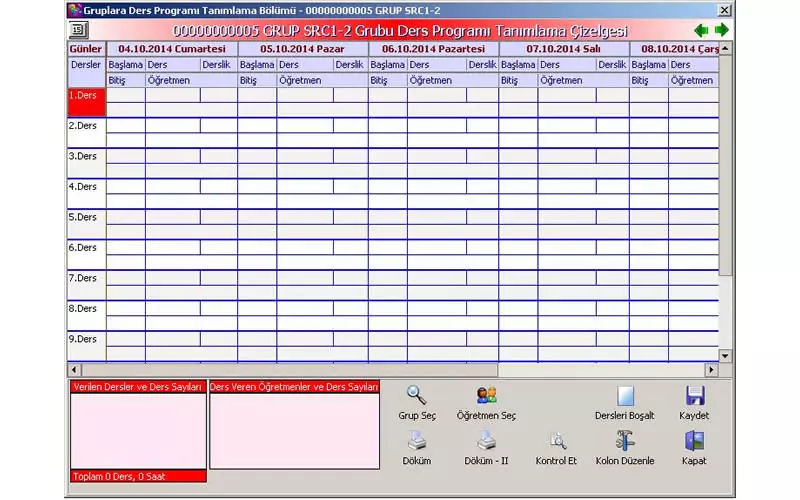
Task: Click the 05.10.2014 Pazar day header
Action: click(x=303, y=49)
